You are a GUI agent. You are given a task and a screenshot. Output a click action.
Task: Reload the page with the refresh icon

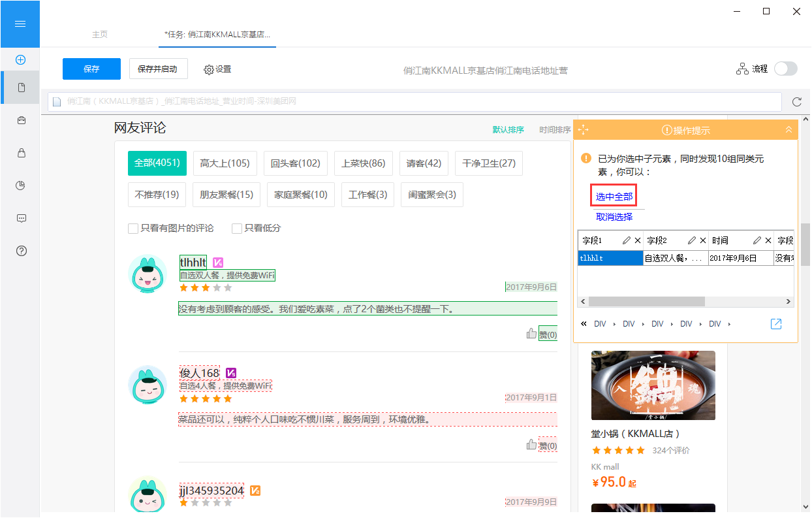[x=796, y=102]
